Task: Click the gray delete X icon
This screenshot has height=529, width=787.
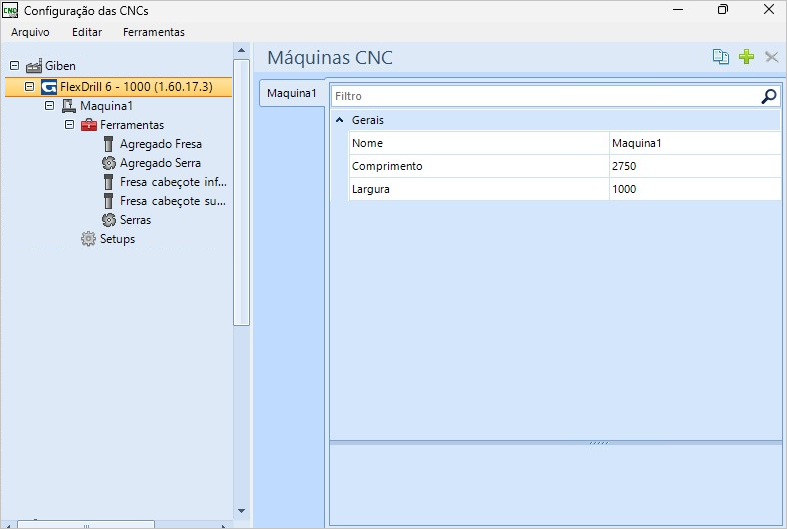Action: click(x=771, y=57)
